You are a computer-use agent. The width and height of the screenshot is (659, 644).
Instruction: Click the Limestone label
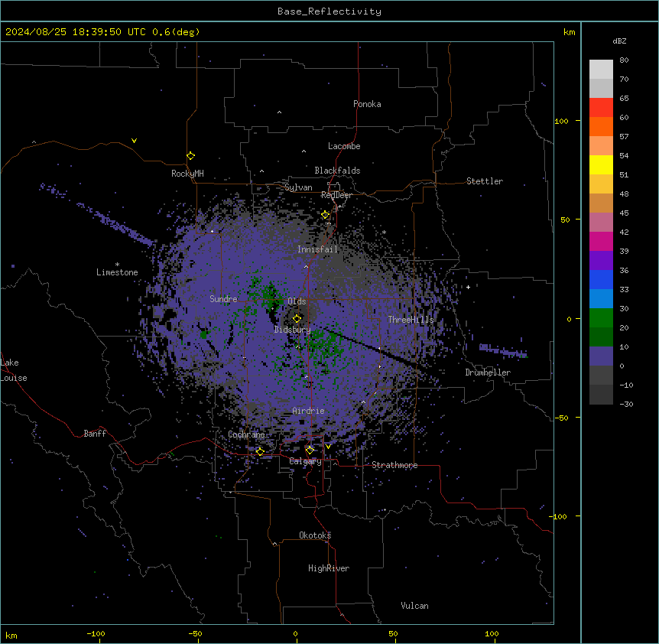(x=117, y=272)
